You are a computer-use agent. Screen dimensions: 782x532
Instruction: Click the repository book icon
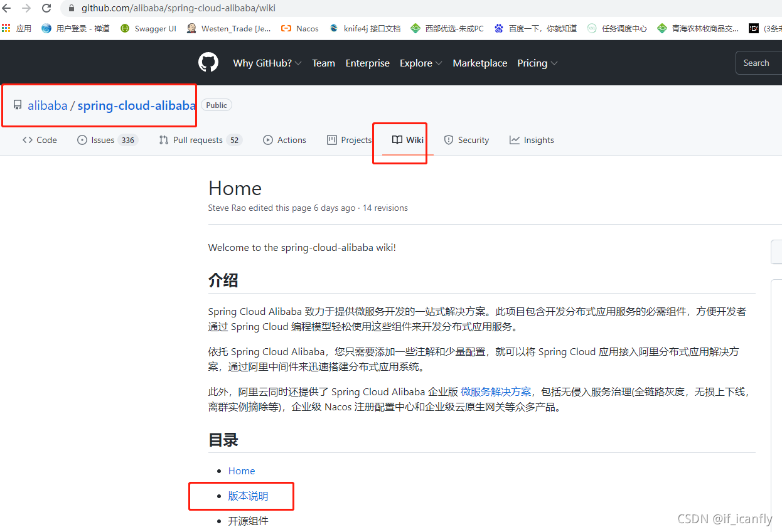pos(18,105)
